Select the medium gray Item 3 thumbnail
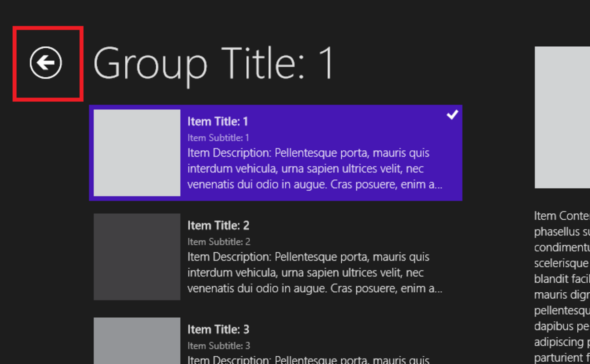This screenshot has width=590, height=364. (x=137, y=340)
